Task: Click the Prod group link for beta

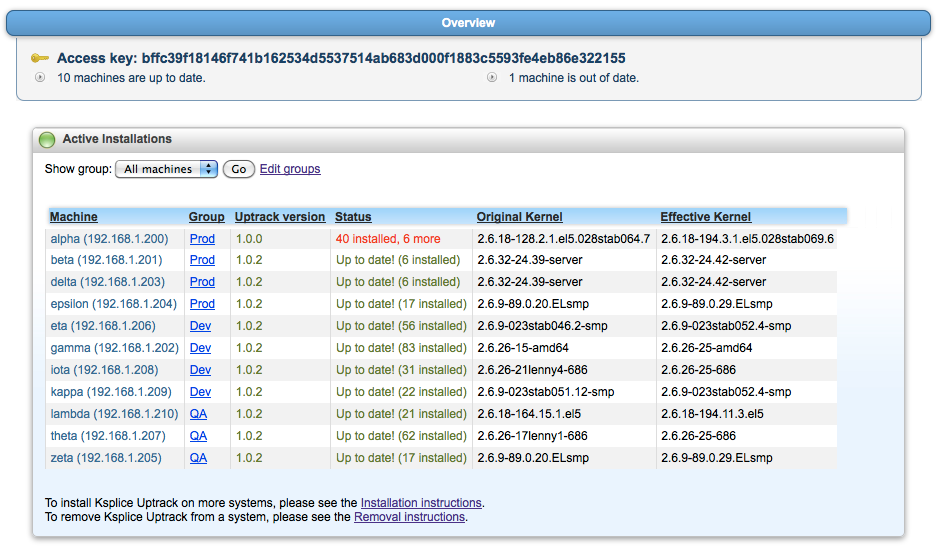Action: coord(202,260)
